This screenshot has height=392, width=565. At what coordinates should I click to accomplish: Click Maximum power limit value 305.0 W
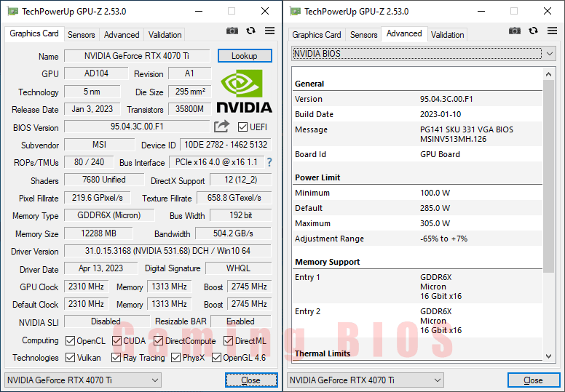(x=435, y=223)
